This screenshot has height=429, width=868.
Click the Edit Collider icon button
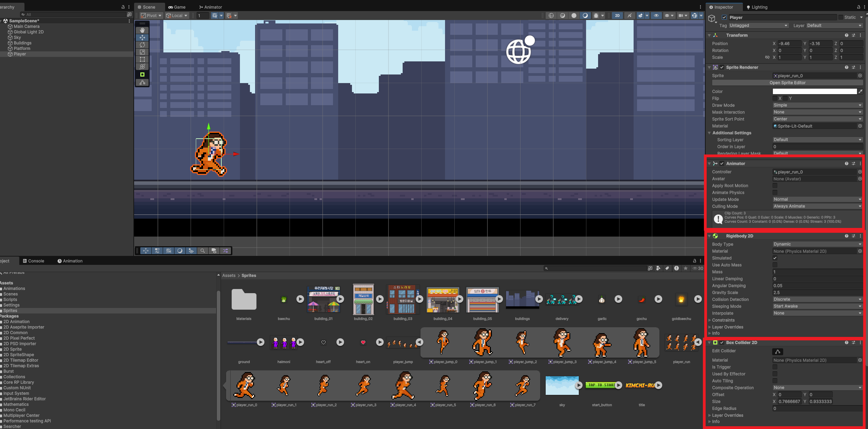[x=777, y=351]
